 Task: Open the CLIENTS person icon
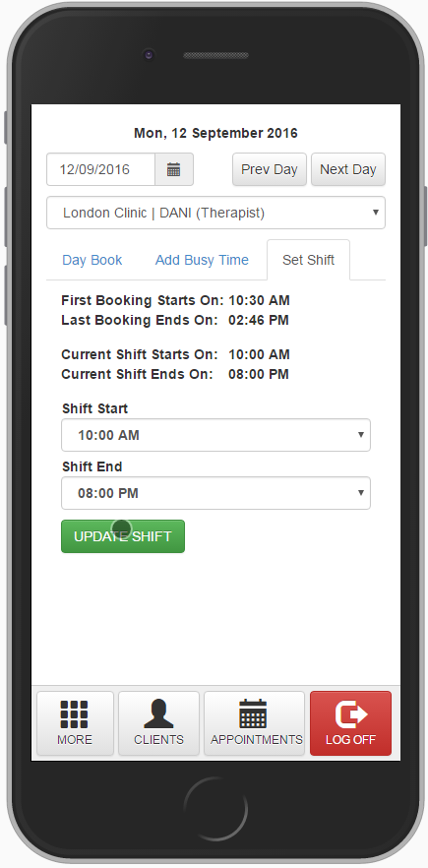click(x=158, y=713)
